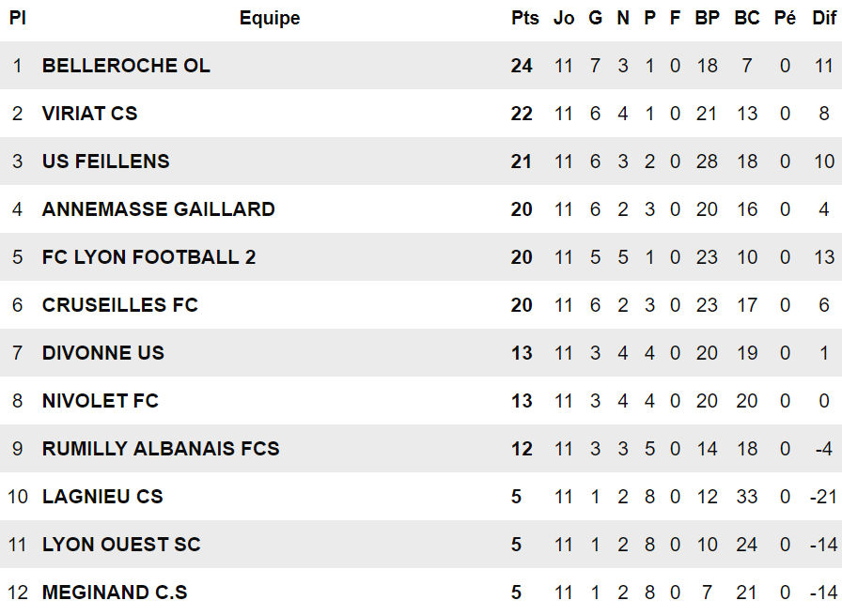Viewport: 842px width, 616px height.
Task: Select NIVOLET FC in the table
Action: click(100, 401)
